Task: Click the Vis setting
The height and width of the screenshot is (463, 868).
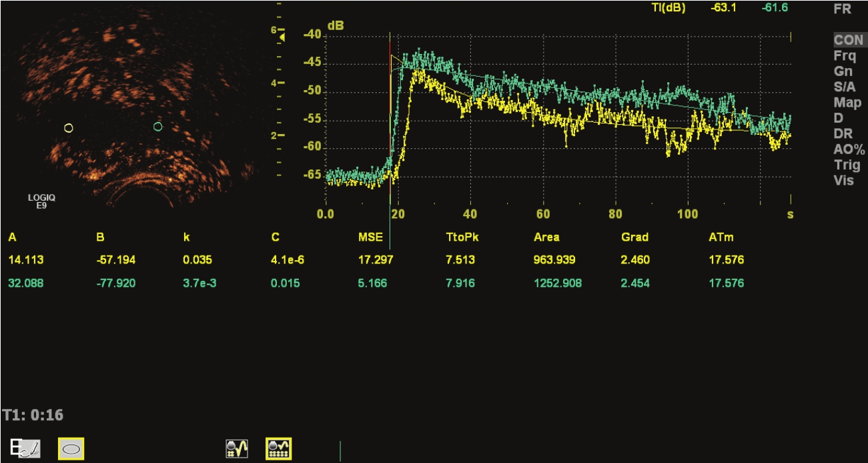Action: tap(844, 181)
